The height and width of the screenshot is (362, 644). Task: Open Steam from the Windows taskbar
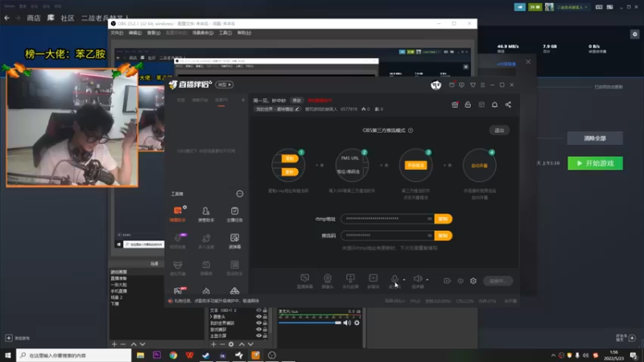(206, 356)
